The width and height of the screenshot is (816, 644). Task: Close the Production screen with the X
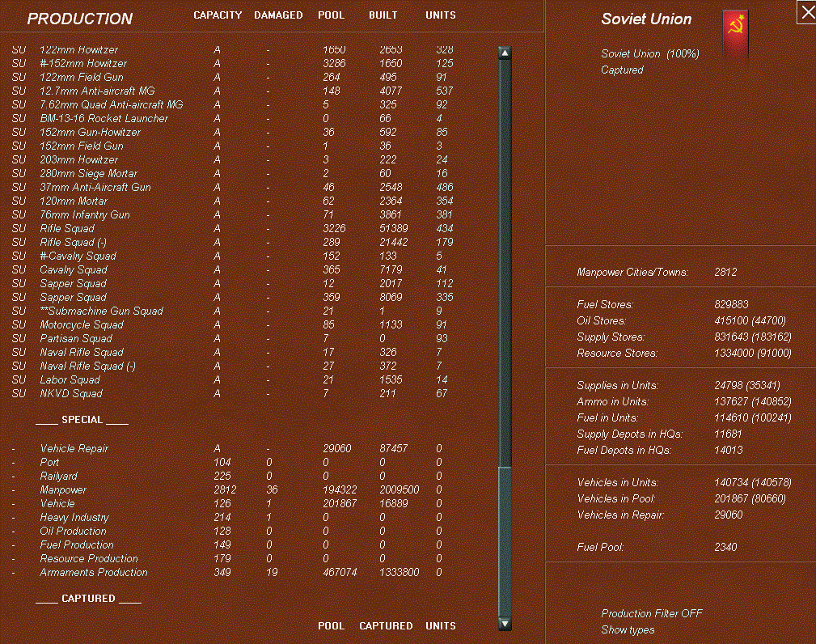coord(806,12)
